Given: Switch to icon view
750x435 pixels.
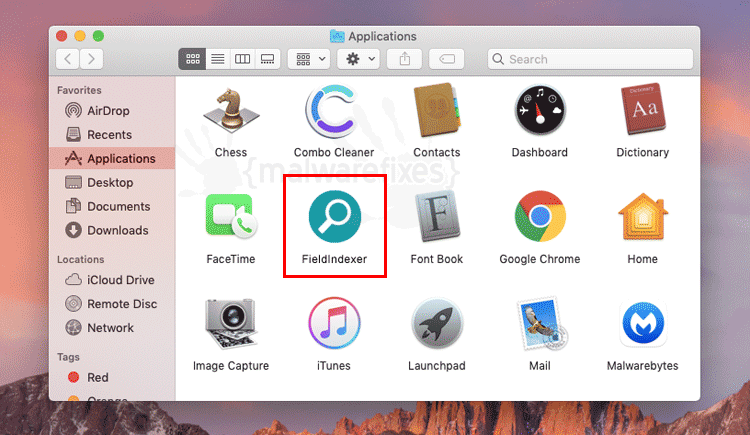Looking at the screenshot, I should 192,59.
